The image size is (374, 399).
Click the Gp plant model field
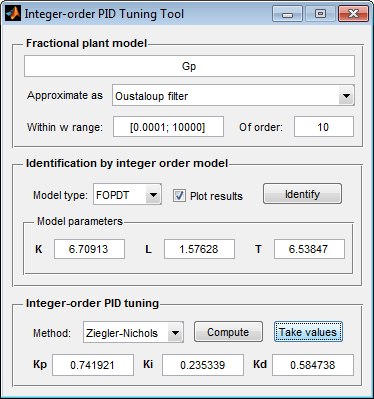pyautogui.click(x=189, y=66)
